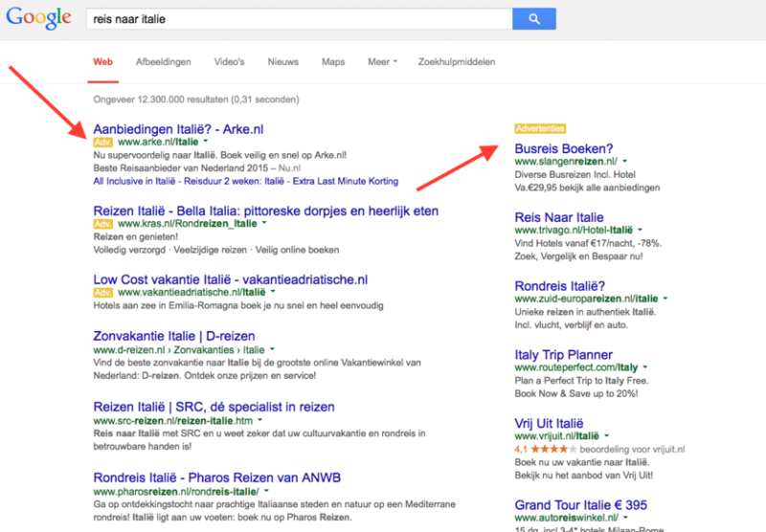Image resolution: width=766 pixels, height=532 pixels.
Task: Click Adv. badge beside www.arke.nl/Italie
Action: 103,142
